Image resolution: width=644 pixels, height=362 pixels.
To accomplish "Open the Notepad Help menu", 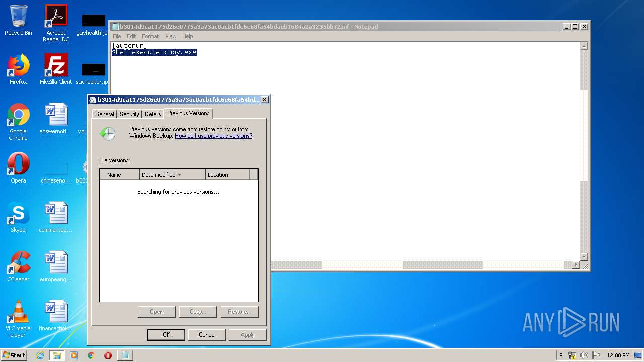I will (x=188, y=36).
